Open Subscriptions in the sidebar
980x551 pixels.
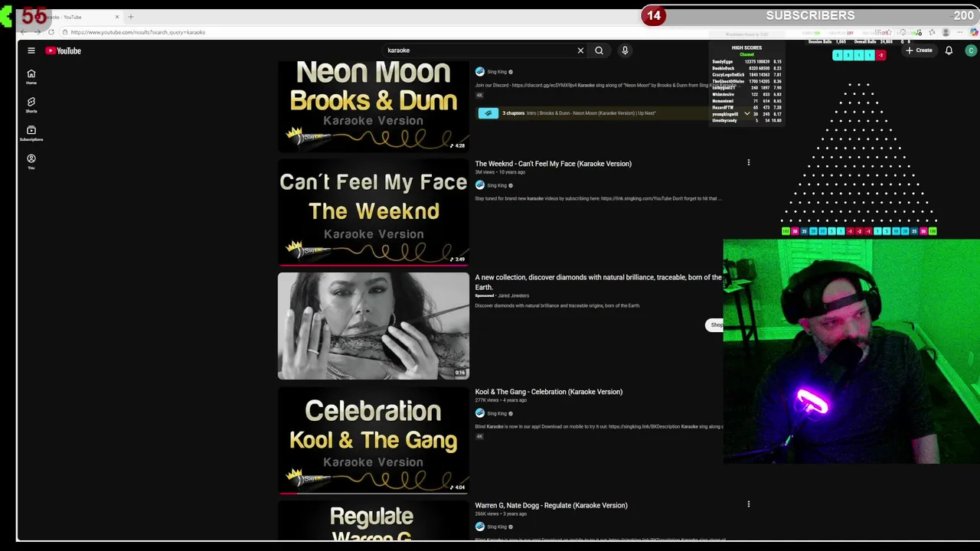pos(31,133)
